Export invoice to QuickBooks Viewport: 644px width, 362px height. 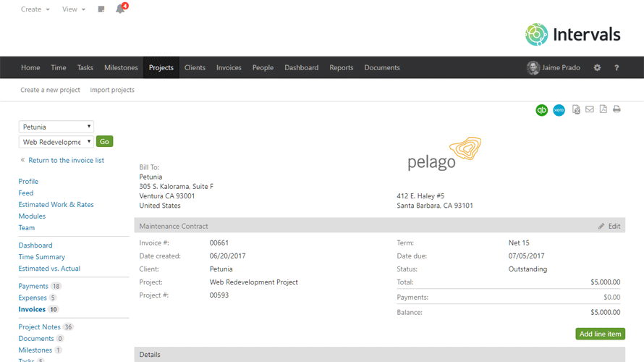[541, 110]
